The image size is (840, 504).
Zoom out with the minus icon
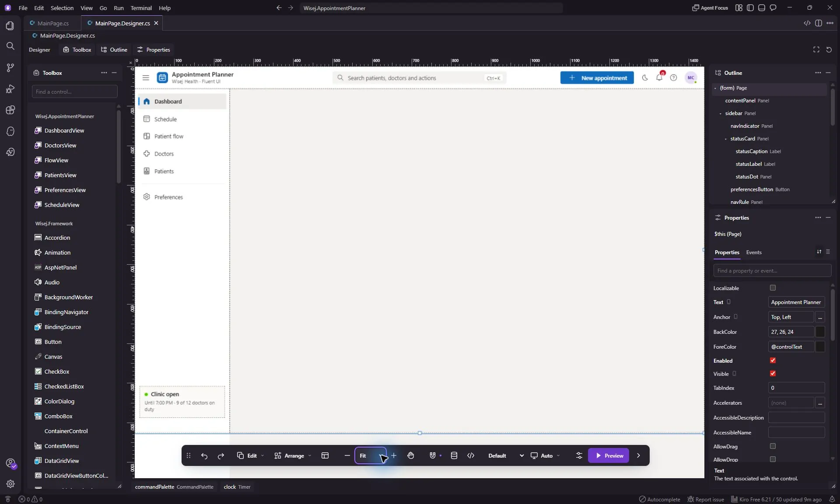pos(347,455)
